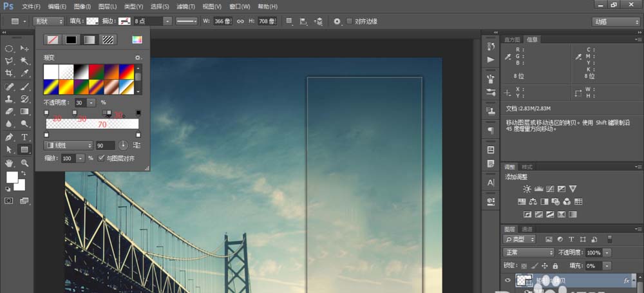Open the 线性 gradient style dropdown
644x293 pixels.
69,146
